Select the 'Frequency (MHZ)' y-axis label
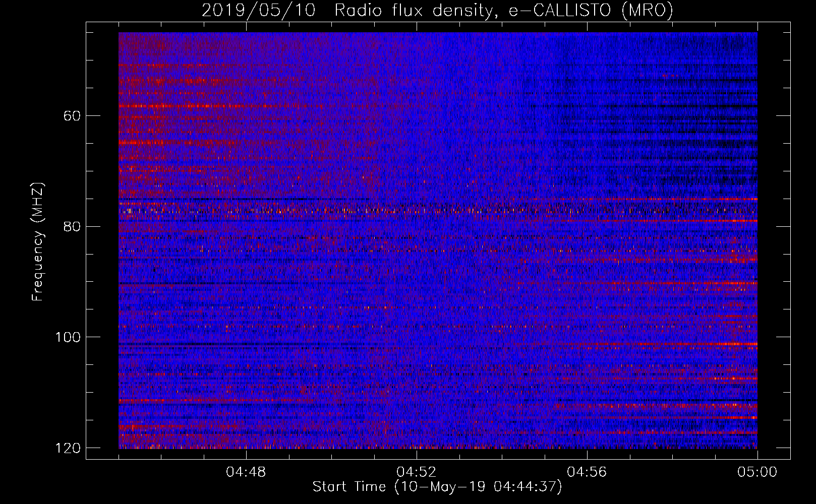Image resolution: width=816 pixels, height=504 pixels. pos(37,241)
